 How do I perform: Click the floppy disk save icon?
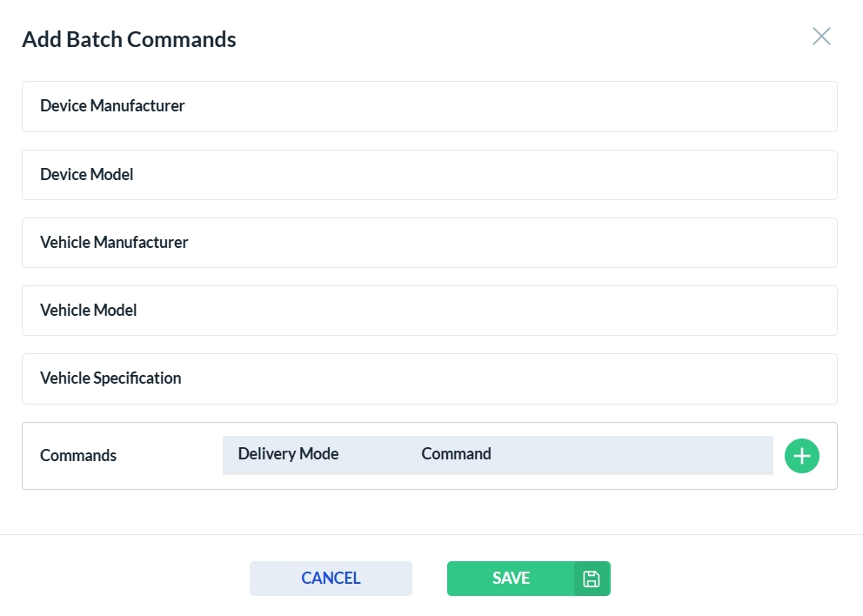coord(592,579)
